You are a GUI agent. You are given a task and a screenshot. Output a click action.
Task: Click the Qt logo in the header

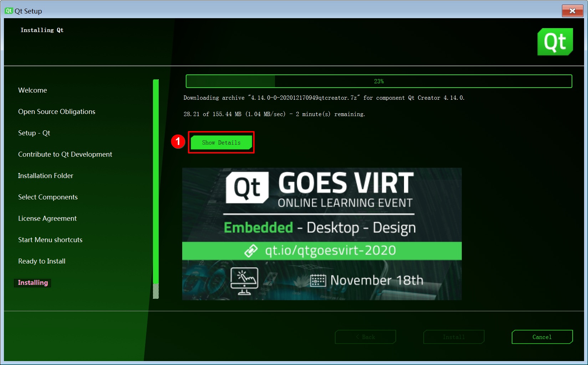[555, 42]
